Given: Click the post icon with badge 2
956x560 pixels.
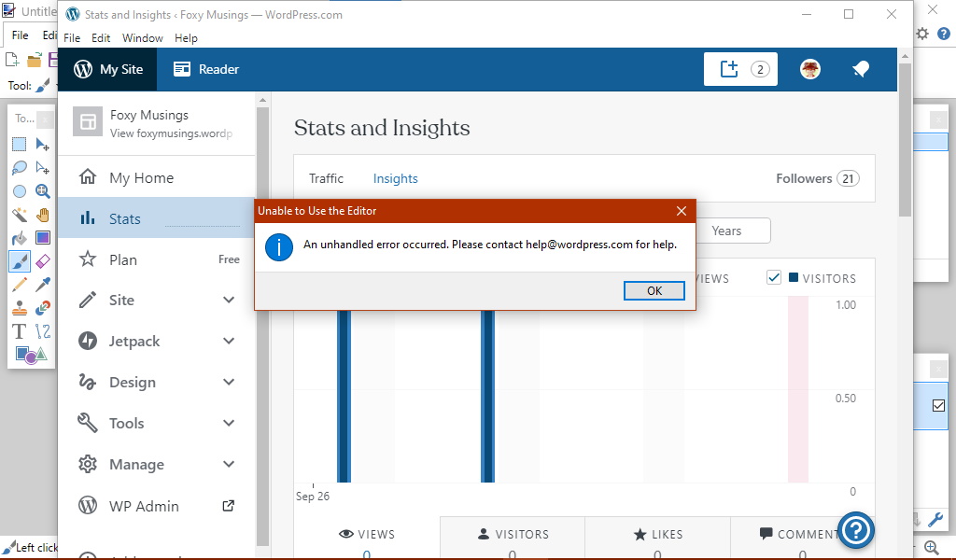Looking at the screenshot, I should (x=740, y=69).
